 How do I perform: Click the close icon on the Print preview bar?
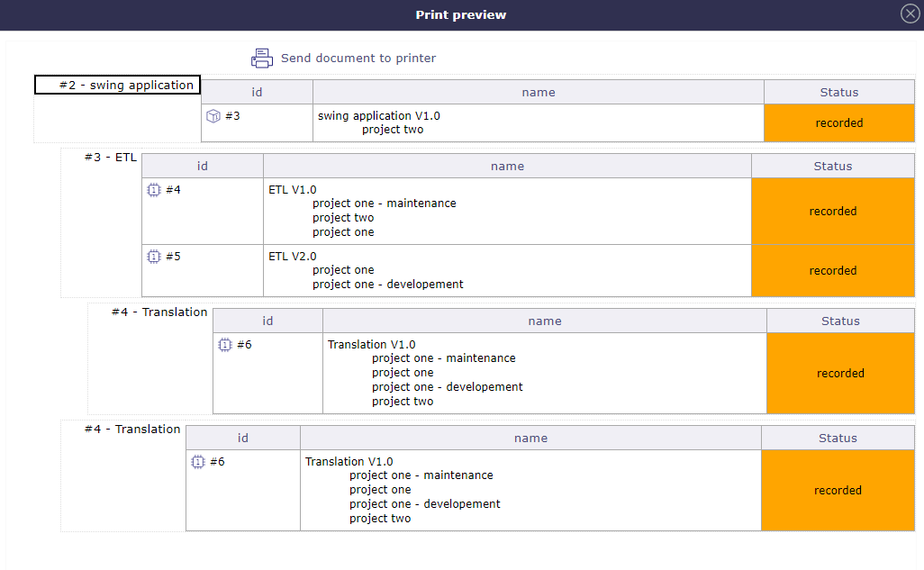tap(909, 14)
